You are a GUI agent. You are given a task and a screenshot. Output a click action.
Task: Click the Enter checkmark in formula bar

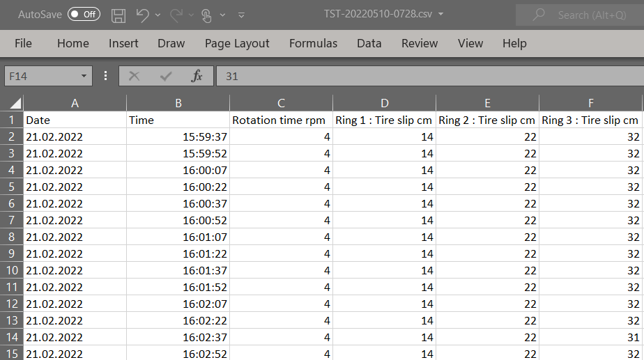click(x=165, y=76)
